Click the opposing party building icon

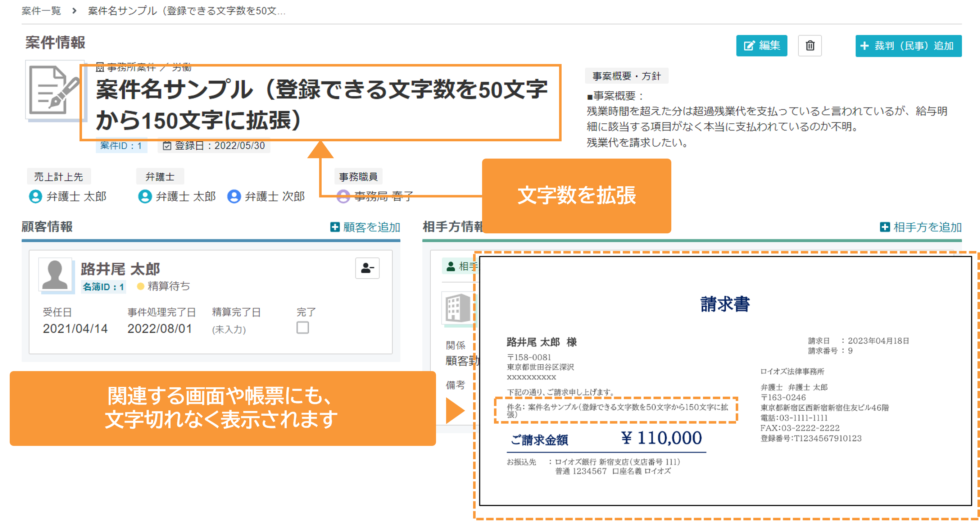(x=458, y=307)
